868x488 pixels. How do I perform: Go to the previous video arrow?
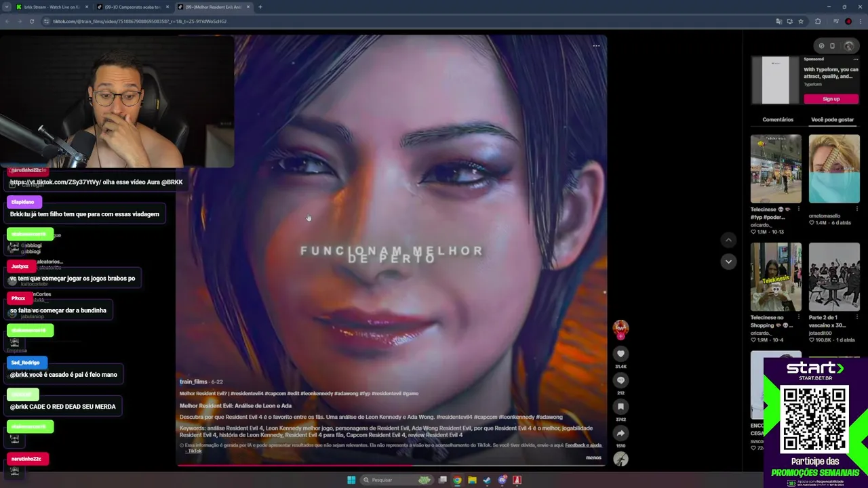point(728,239)
